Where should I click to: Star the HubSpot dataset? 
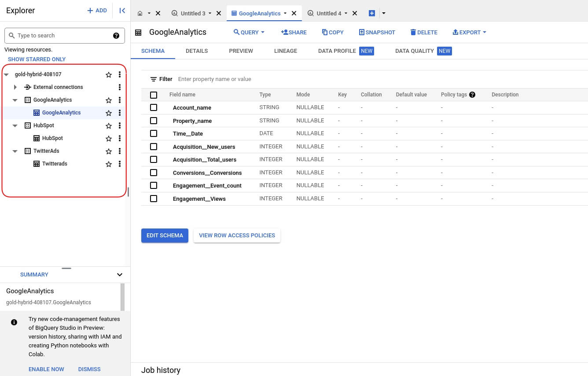[108, 125]
